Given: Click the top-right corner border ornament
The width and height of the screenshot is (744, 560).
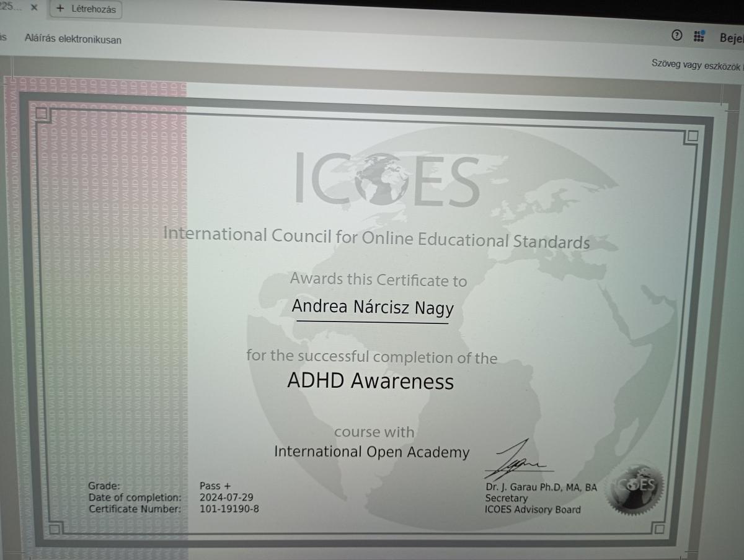Looking at the screenshot, I should pos(693,135).
